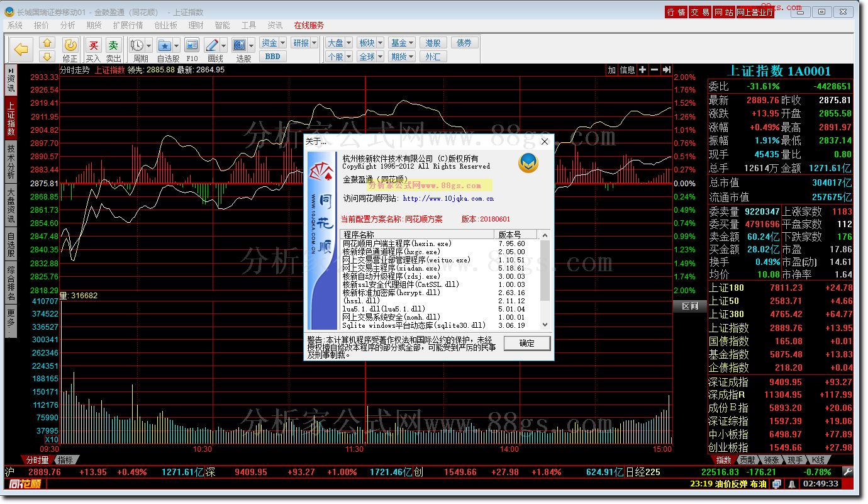Switch to the 贡献 tab
The height and width of the screenshot is (504, 868).
tap(747, 460)
